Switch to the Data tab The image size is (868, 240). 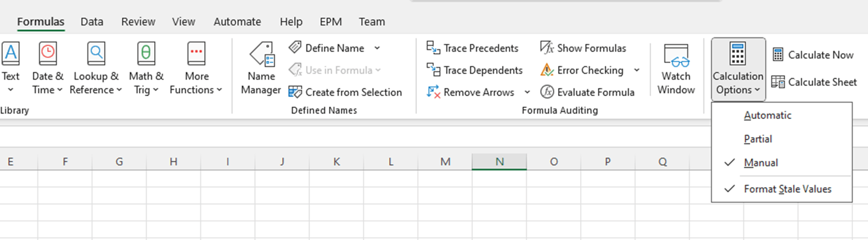pyautogui.click(x=92, y=22)
